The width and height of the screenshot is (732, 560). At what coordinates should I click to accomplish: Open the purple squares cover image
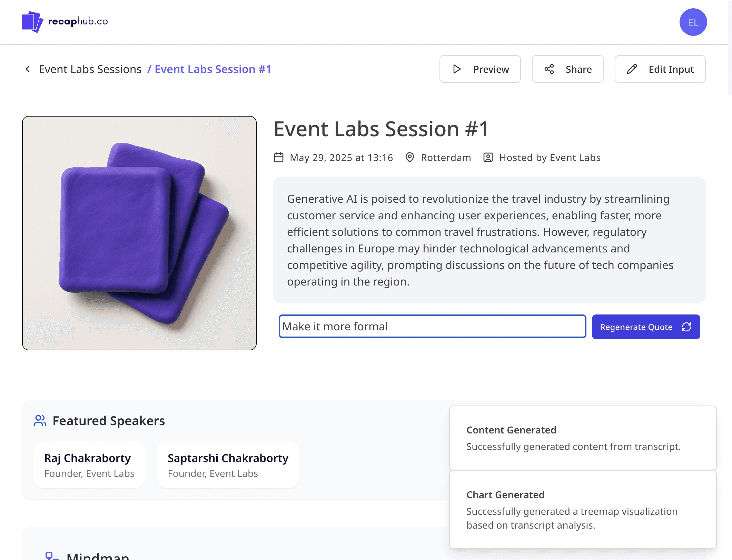pyautogui.click(x=139, y=233)
